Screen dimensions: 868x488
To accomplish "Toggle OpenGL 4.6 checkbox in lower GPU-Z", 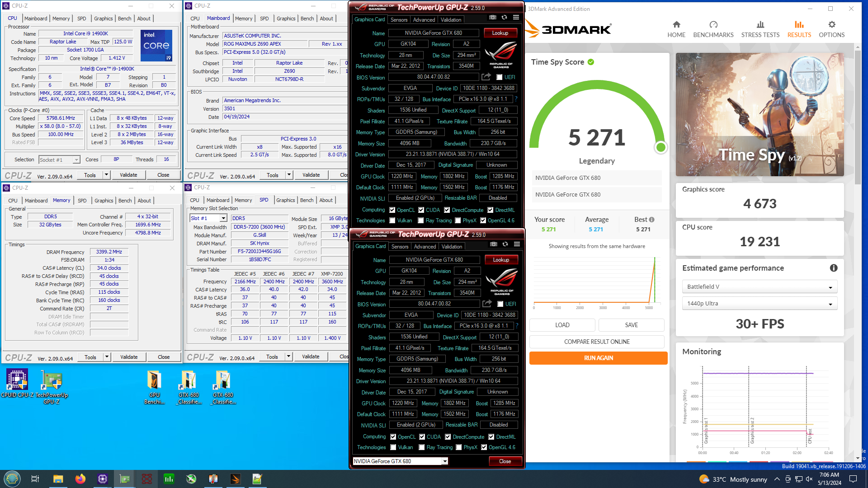I will pyautogui.click(x=484, y=447).
